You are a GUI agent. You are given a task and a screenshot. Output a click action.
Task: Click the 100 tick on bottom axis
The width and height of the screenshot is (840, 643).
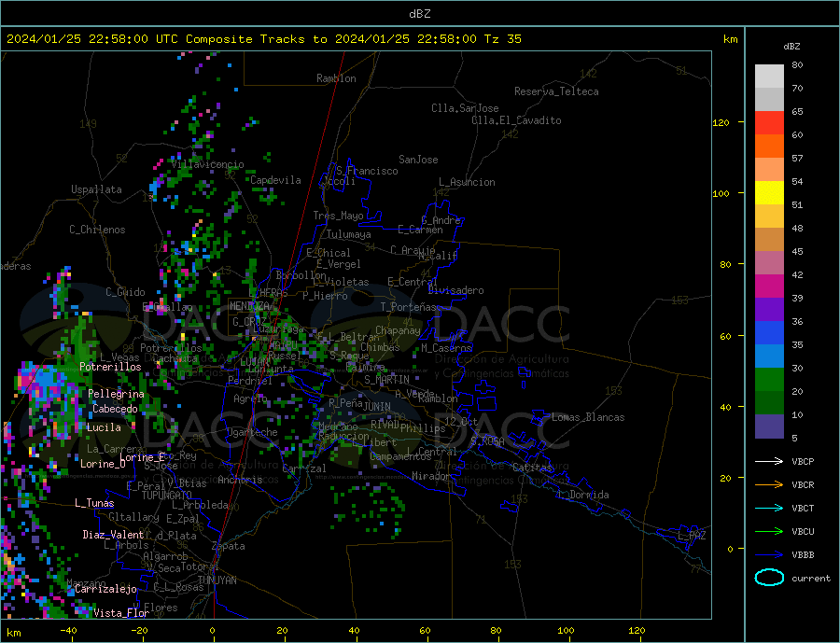[x=566, y=631]
